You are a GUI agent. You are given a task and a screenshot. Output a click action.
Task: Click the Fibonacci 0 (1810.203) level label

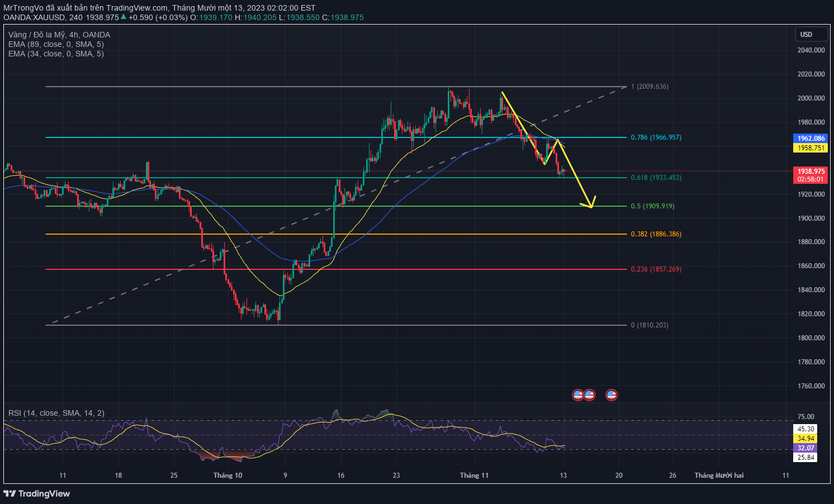650,325
